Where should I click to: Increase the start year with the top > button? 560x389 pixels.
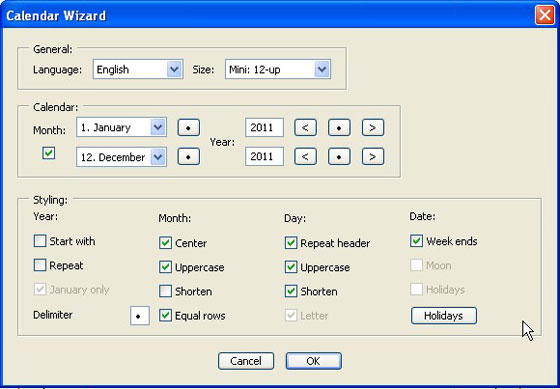(373, 128)
